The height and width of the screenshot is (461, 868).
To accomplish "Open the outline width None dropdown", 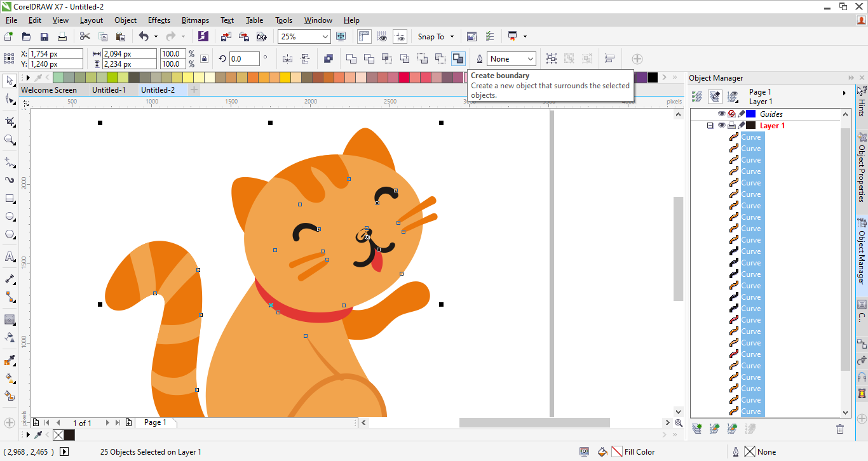I will pyautogui.click(x=530, y=59).
